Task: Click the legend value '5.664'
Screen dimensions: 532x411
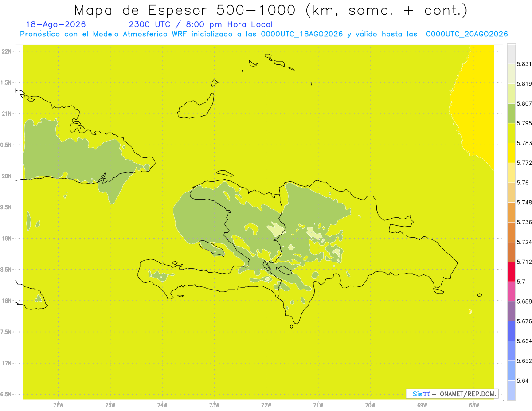Action: (525, 341)
